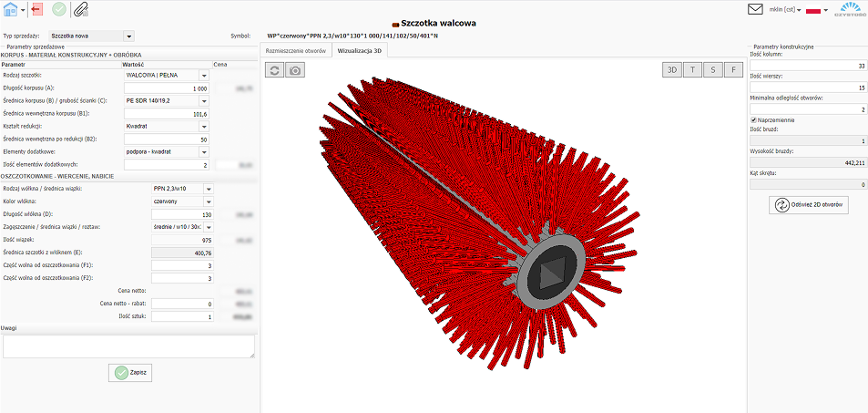The height and width of the screenshot is (413, 868).
Task: Switch to front view F button
Action: click(733, 70)
